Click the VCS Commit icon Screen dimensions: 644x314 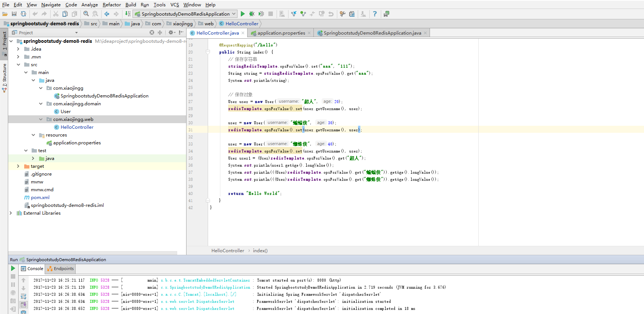(303, 14)
